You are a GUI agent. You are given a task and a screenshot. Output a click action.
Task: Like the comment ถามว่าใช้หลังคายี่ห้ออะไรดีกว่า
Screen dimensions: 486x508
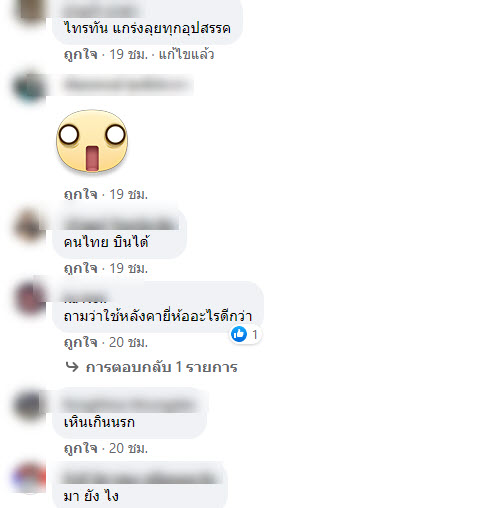coord(80,342)
